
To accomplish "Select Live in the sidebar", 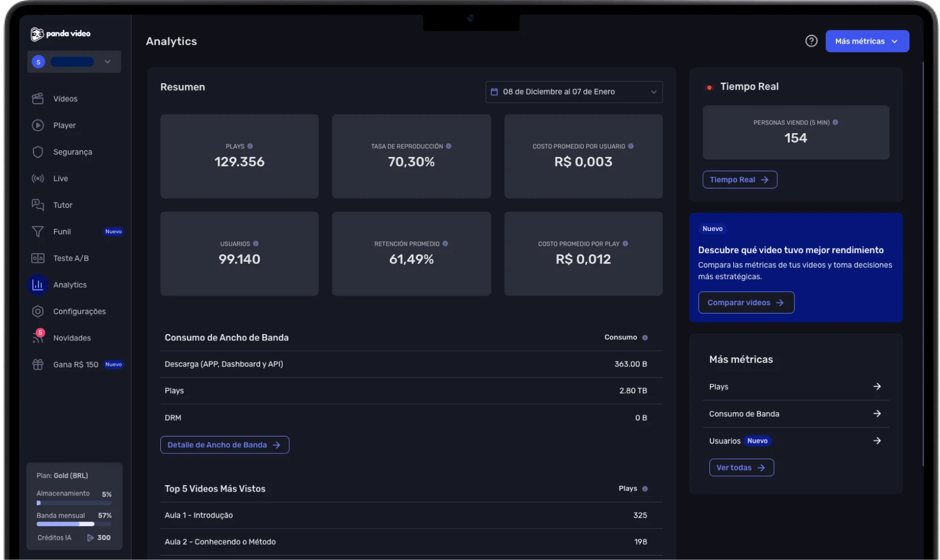I will point(61,178).
